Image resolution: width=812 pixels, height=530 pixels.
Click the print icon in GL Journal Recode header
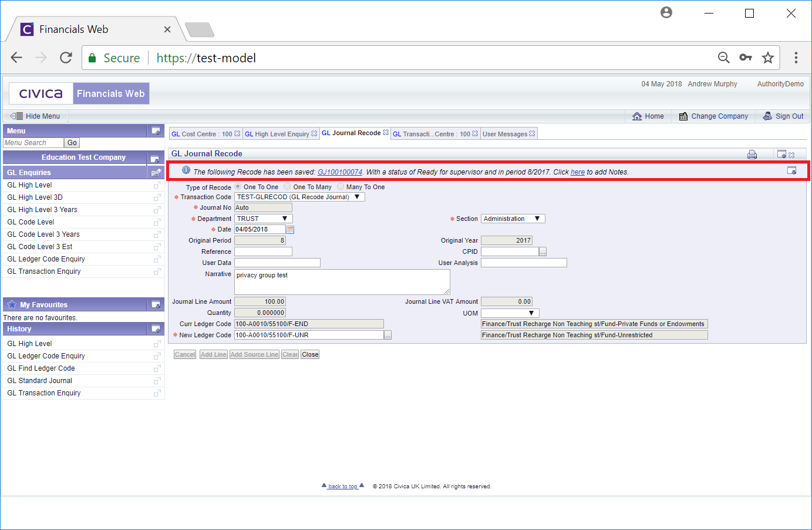[752, 155]
